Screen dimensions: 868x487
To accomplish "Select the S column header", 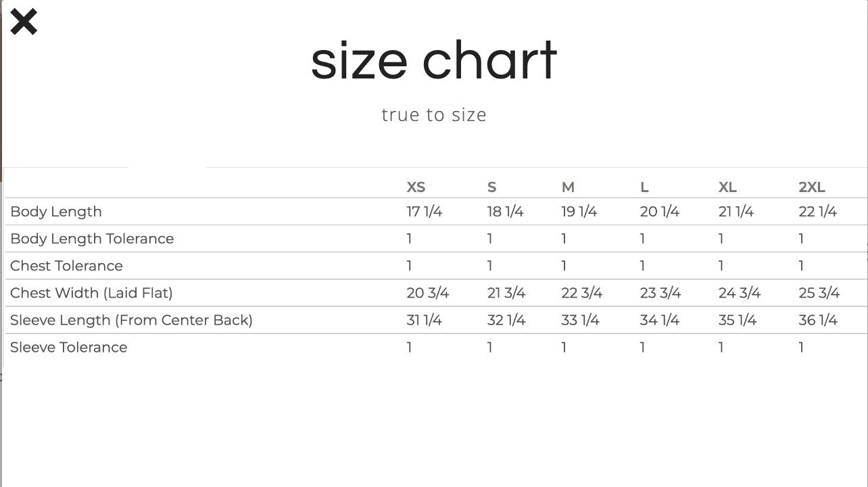I will (491, 187).
